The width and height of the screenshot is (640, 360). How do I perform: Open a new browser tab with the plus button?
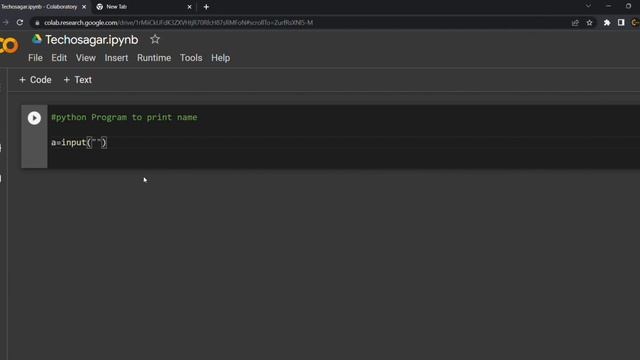(x=206, y=7)
